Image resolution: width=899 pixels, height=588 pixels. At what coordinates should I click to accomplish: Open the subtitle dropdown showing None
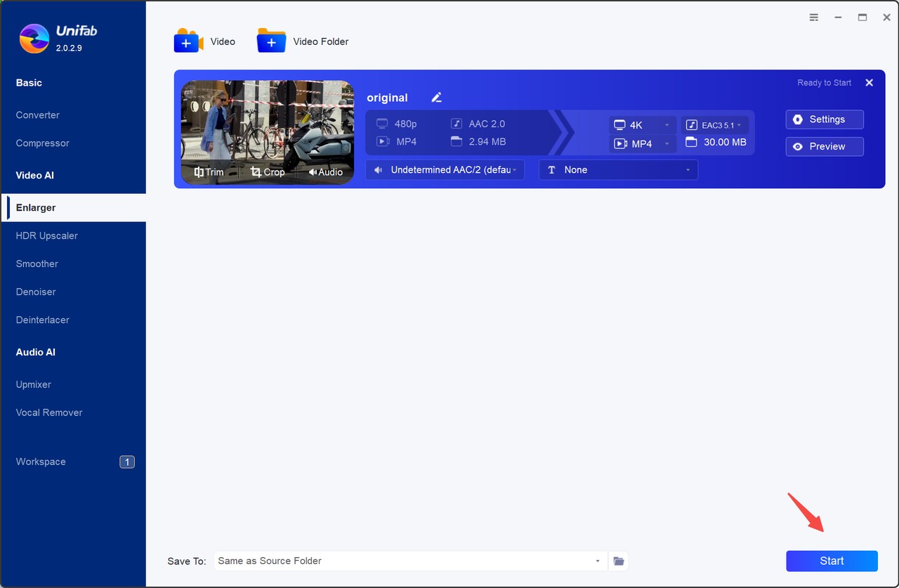pos(618,170)
